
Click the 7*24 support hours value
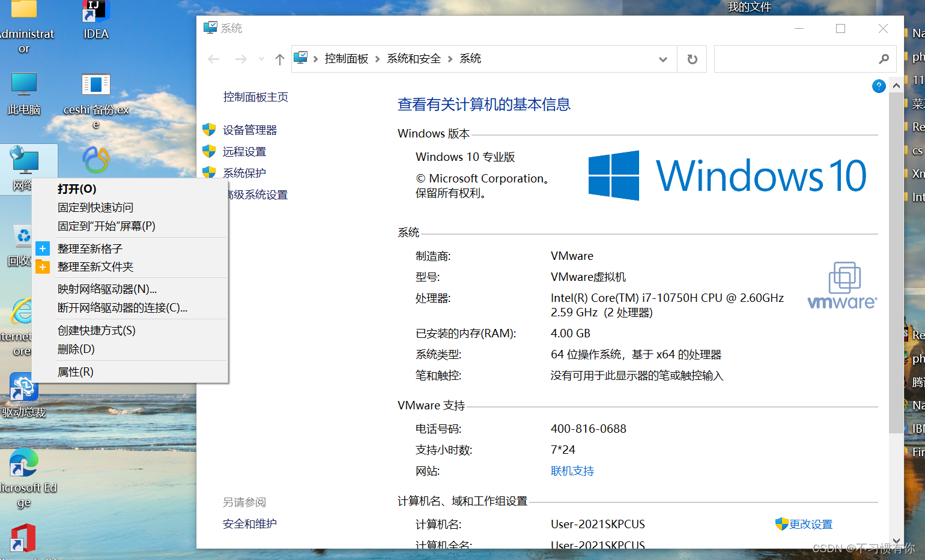563,450
